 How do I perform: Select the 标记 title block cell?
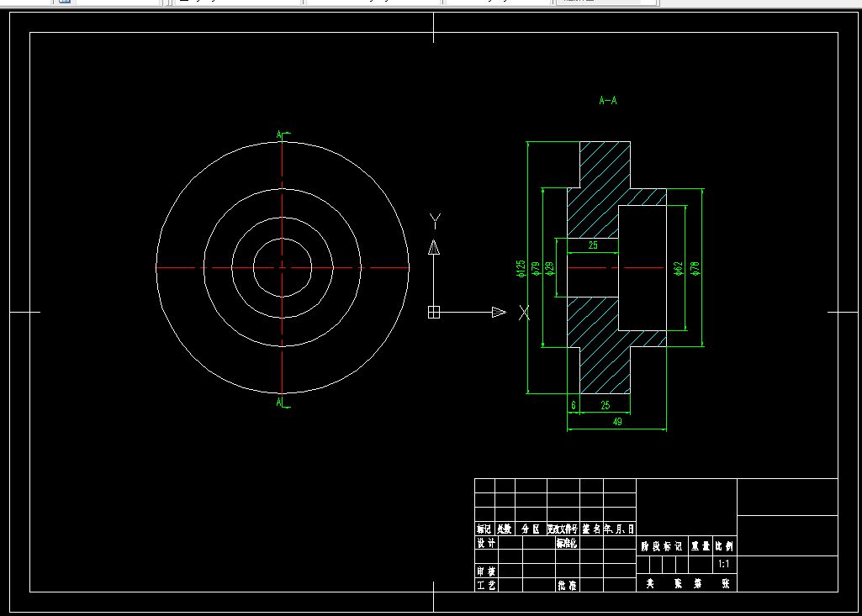484,529
